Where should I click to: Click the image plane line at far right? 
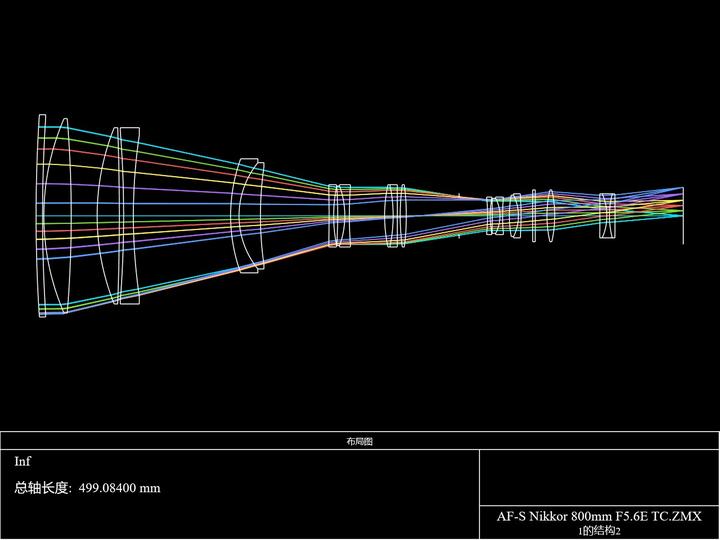point(683,215)
